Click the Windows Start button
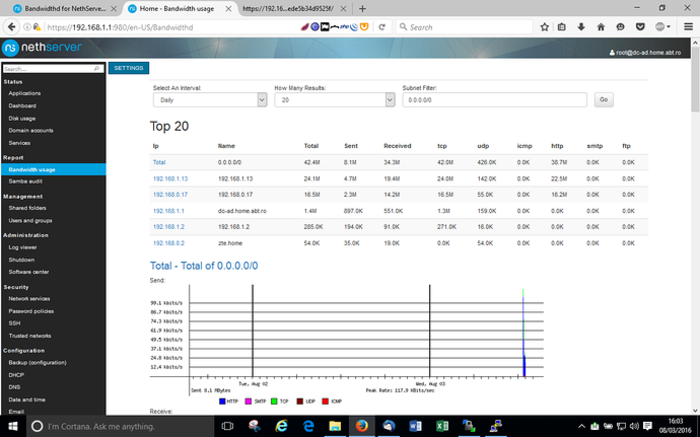This screenshot has width=700, height=437. [12, 426]
